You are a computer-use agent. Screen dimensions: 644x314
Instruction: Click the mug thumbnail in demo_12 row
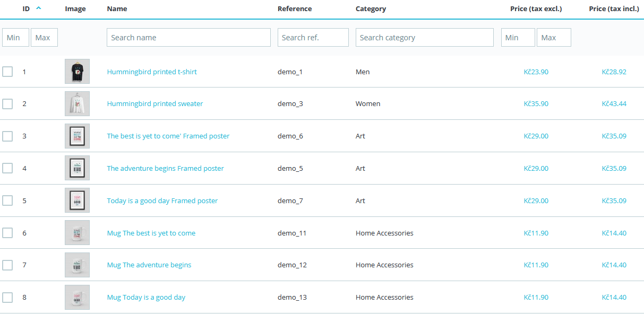77,265
